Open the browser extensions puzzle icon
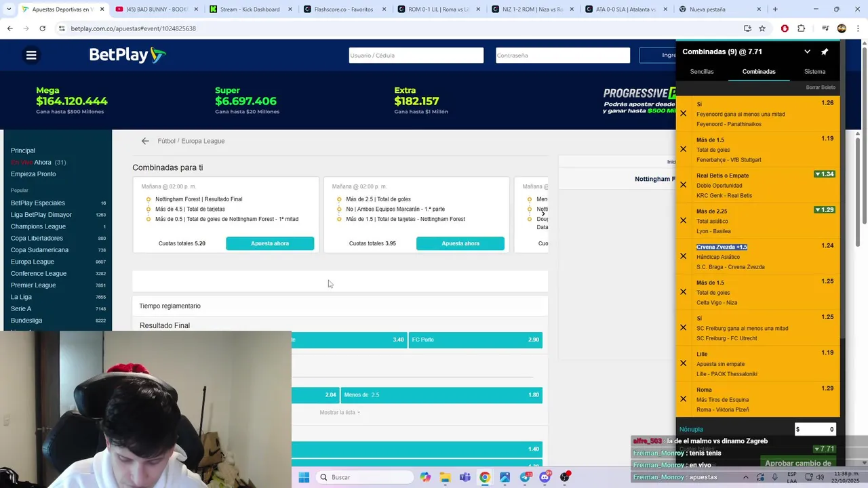 point(801,28)
